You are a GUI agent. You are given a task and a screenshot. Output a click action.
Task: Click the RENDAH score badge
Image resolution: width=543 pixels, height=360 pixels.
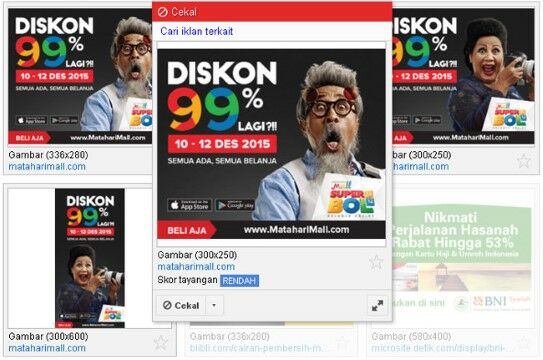[x=239, y=280]
